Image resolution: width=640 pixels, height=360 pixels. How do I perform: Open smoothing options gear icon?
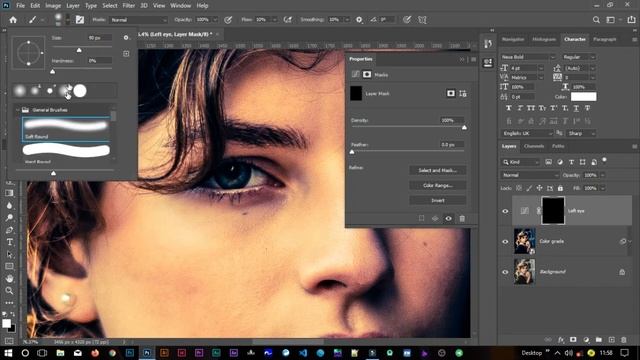[359, 20]
